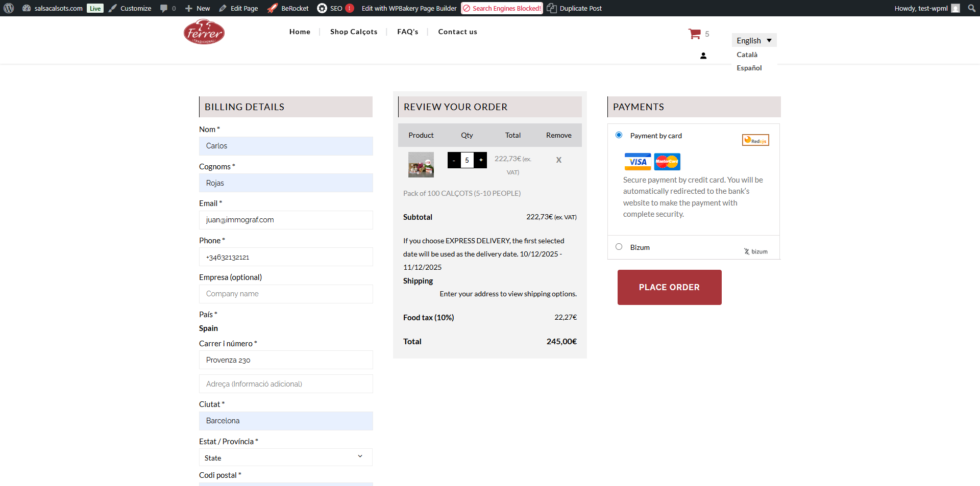This screenshot has height=486, width=980.
Task: Click the admin bar search magnifier
Action: pos(971,8)
